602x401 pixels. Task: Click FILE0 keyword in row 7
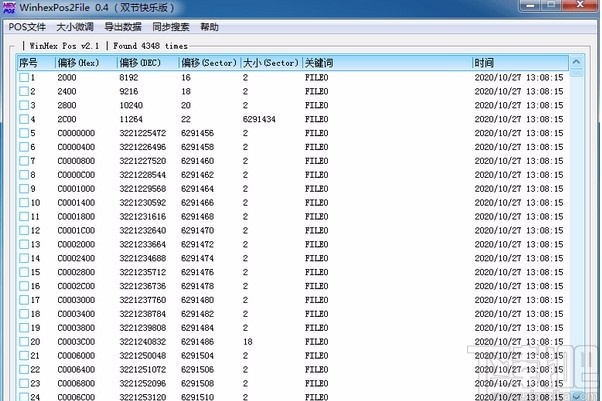pyautogui.click(x=316, y=161)
